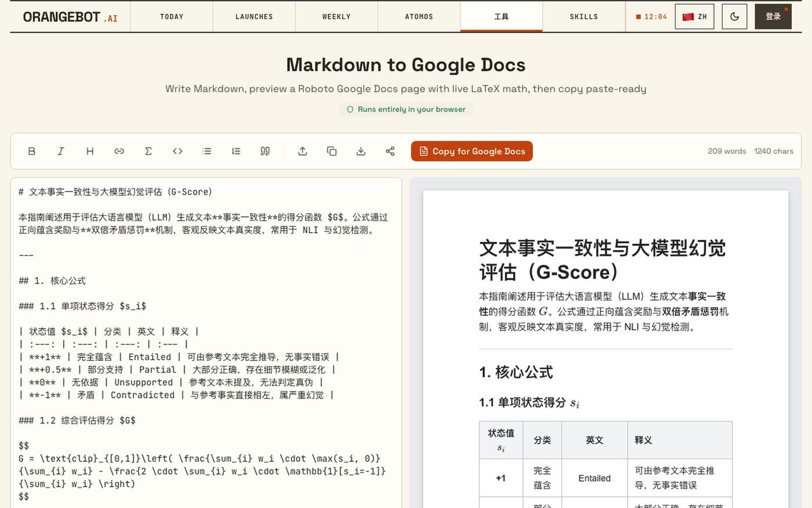This screenshot has height=508, width=812.
Task: Click editor row containing 'Contradicted'
Action: (176, 395)
